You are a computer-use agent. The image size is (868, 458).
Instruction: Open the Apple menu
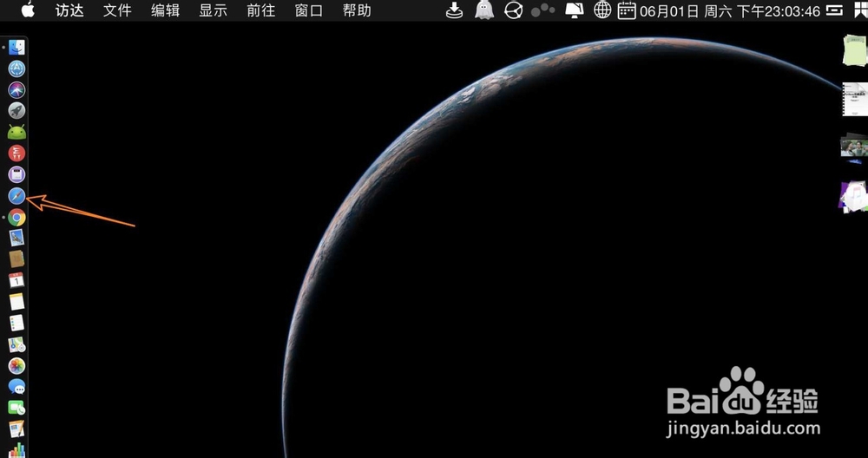point(28,10)
